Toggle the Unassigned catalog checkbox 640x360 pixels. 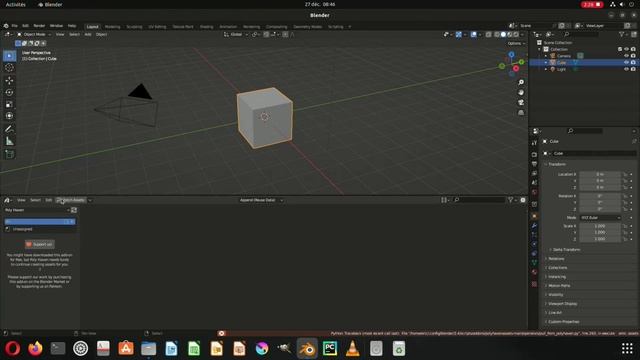[x=7, y=229]
